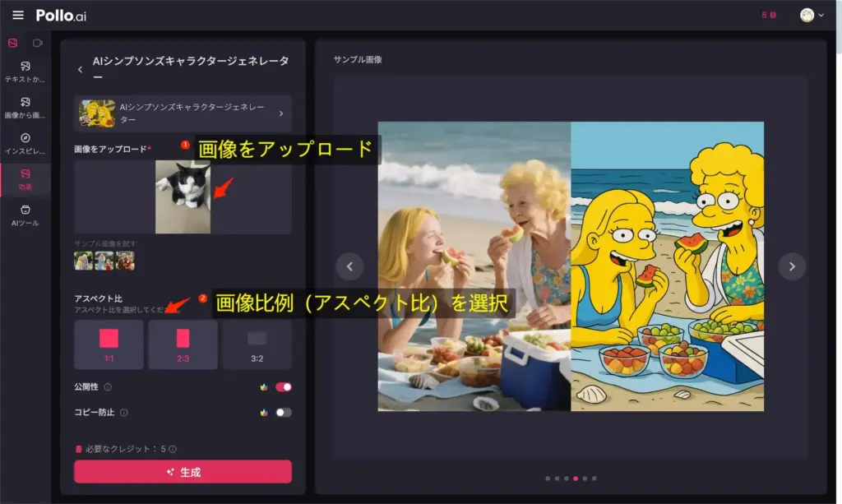Toggle the 公開性 switch
This screenshot has height=504, width=842.
(284, 387)
